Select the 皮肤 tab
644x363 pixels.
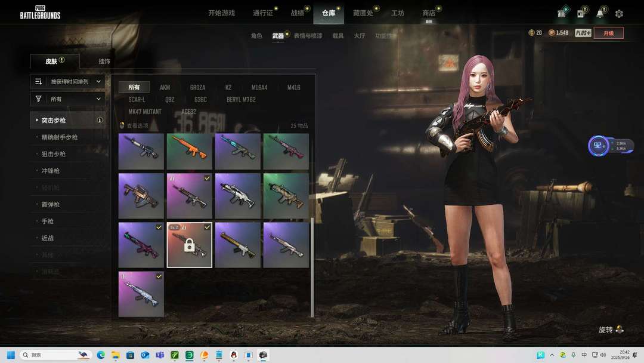tap(55, 61)
